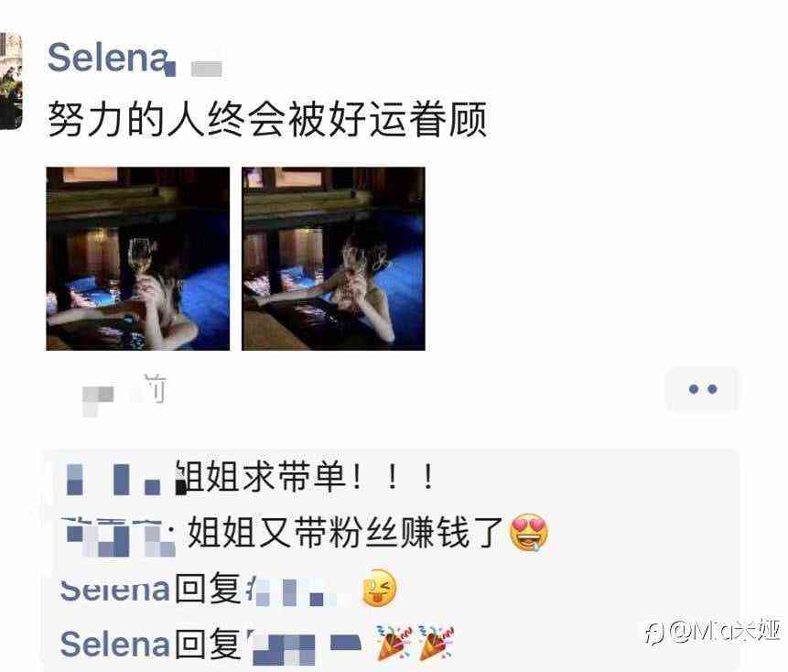Viewport: 788px width, 672px height.
Task: Reply to the comment 姐姐又带粉丝赚钱了
Action: pos(345,532)
